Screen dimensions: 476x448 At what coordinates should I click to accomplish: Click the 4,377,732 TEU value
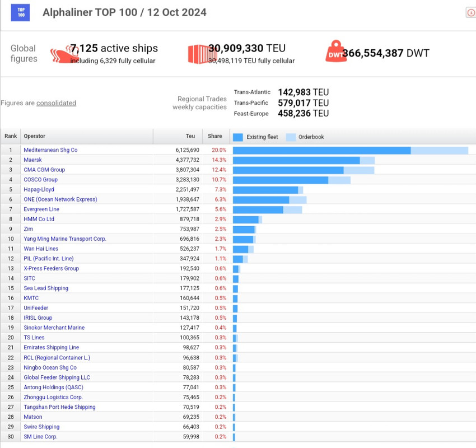(187, 160)
